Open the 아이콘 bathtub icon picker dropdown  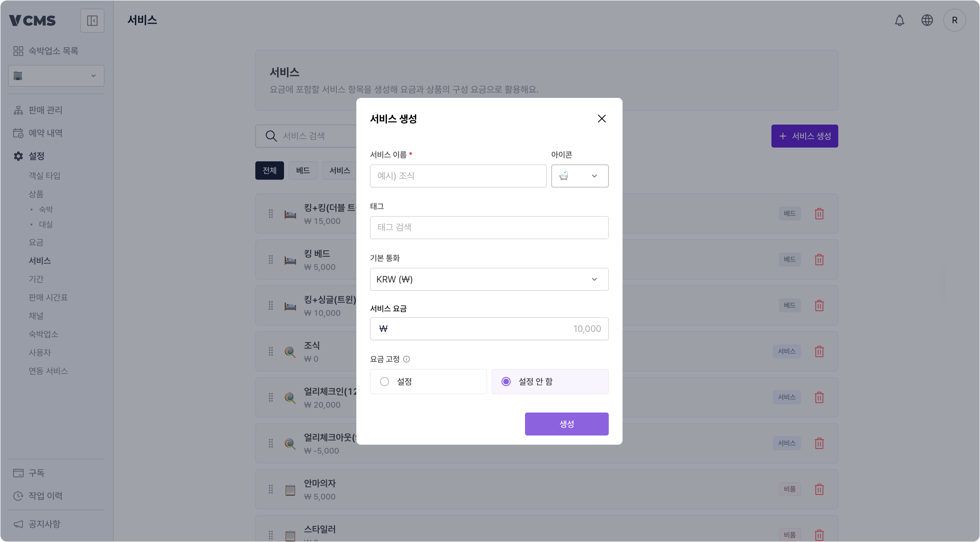579,176
